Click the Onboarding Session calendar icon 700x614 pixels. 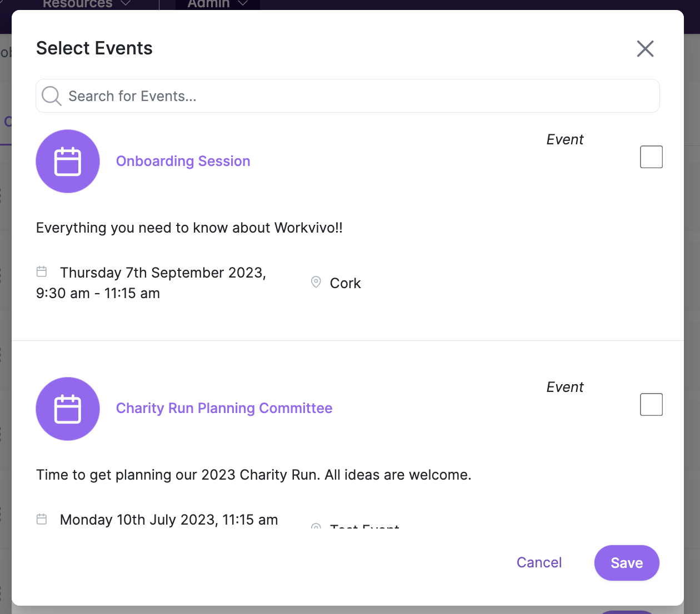68,162
